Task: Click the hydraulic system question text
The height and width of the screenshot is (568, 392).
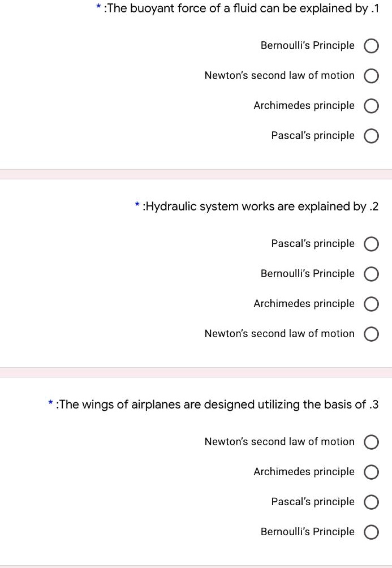Action: pos(260,206)
